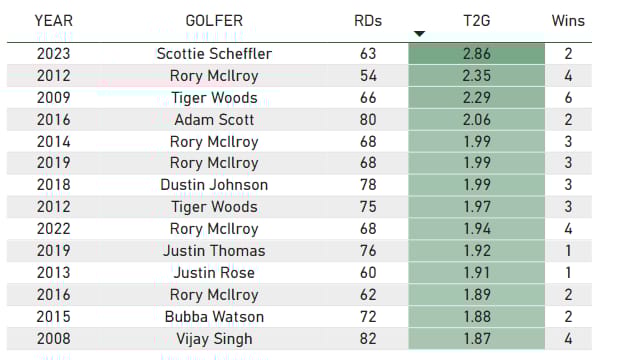617x360 pixels.
Task: Click the 2.86 T2G shaded cell
Action: pyautogui.click(x=477, y=54)
